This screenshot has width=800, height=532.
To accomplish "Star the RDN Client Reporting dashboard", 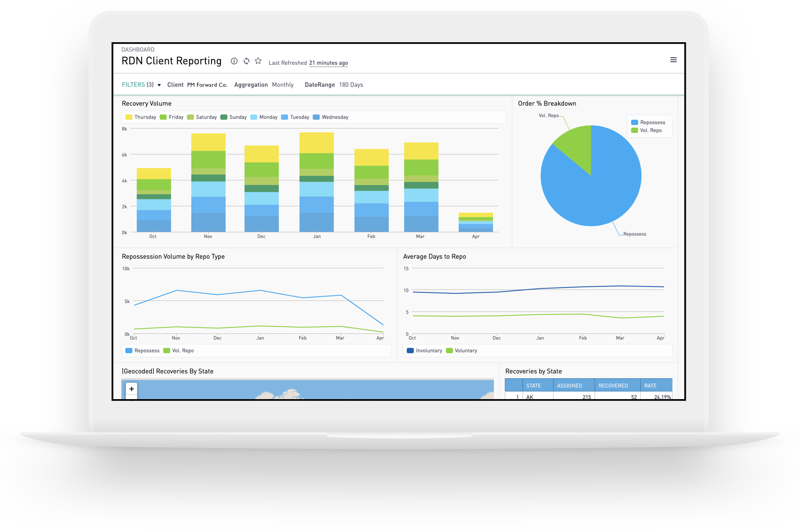I will click(258, 61).
